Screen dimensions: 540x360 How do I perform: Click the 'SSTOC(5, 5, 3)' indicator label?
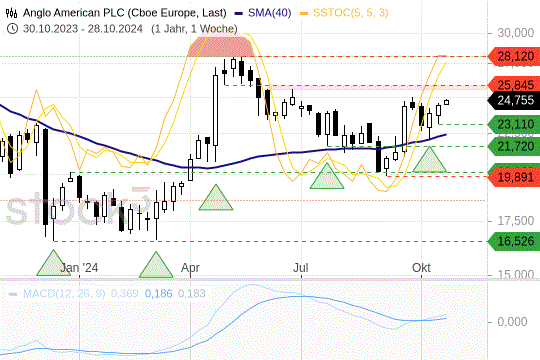[x=351, y=13]
